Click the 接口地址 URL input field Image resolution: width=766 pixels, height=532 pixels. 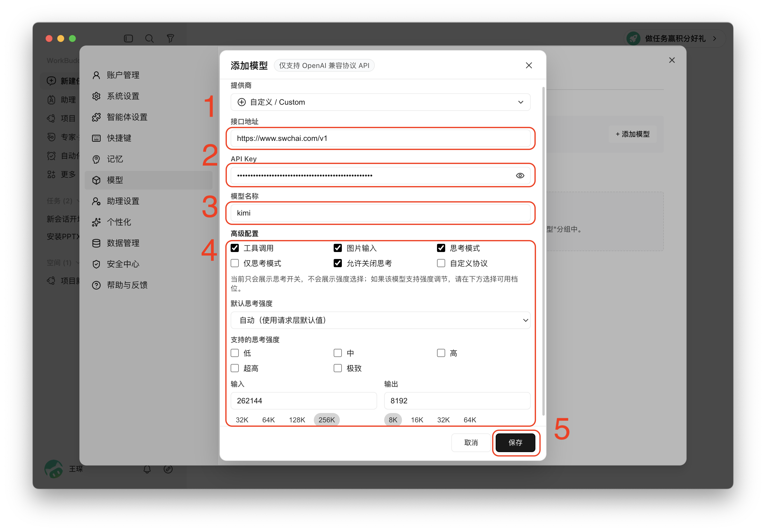(x=380, y=138)
